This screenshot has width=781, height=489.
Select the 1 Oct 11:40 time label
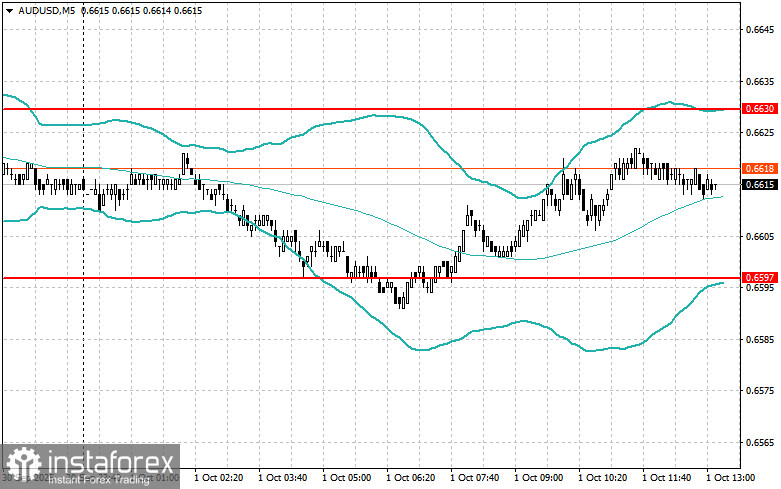(x=666, y=478)
